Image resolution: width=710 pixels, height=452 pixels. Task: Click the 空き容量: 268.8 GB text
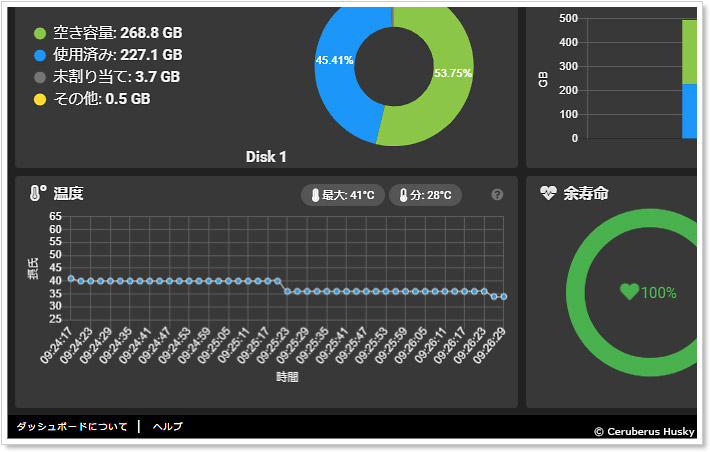coord(118,33)
